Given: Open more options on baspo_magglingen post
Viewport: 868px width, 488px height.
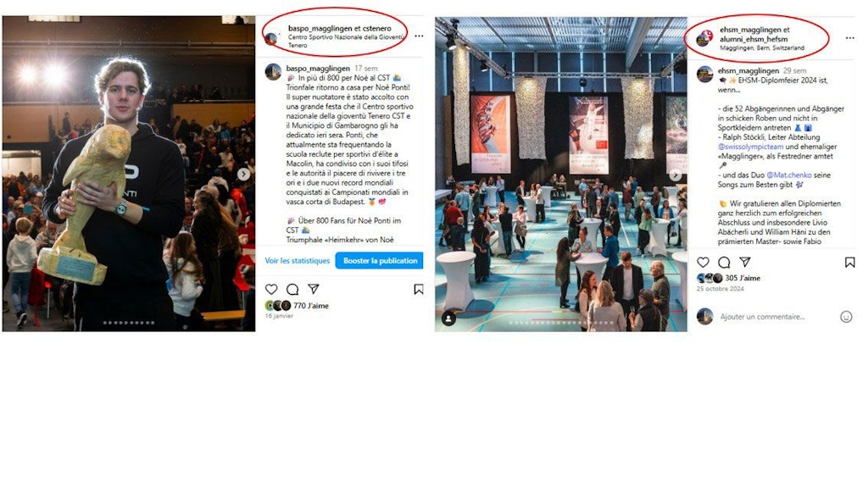Looking at the screenshot, I should point(419,36).
